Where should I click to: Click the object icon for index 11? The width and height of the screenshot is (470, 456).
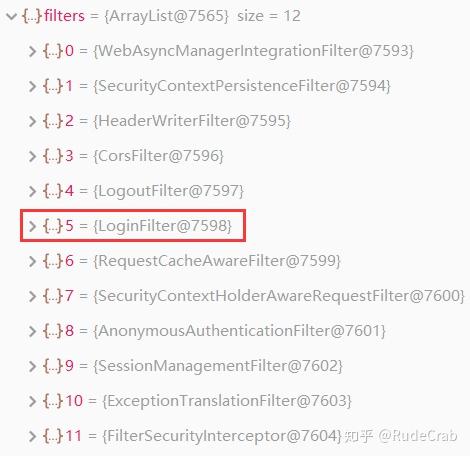53,436
